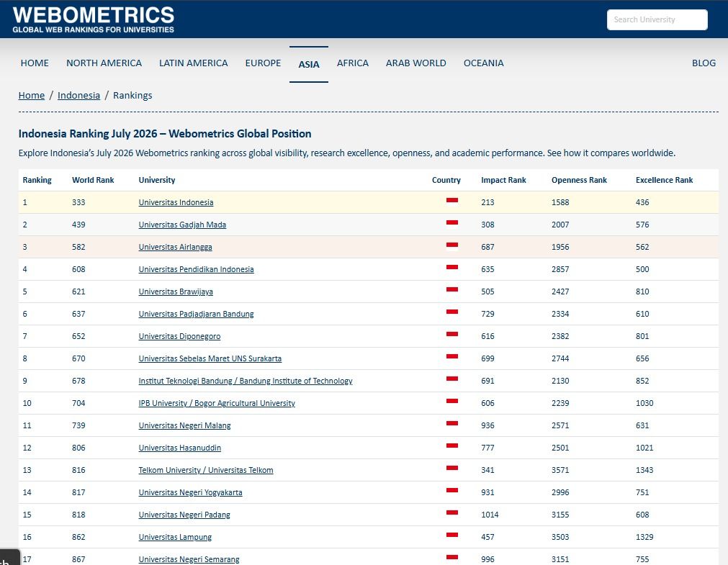The image size is (728, 565).
Task: Click impact rank 1014 cell
Action: pos(490,515)
